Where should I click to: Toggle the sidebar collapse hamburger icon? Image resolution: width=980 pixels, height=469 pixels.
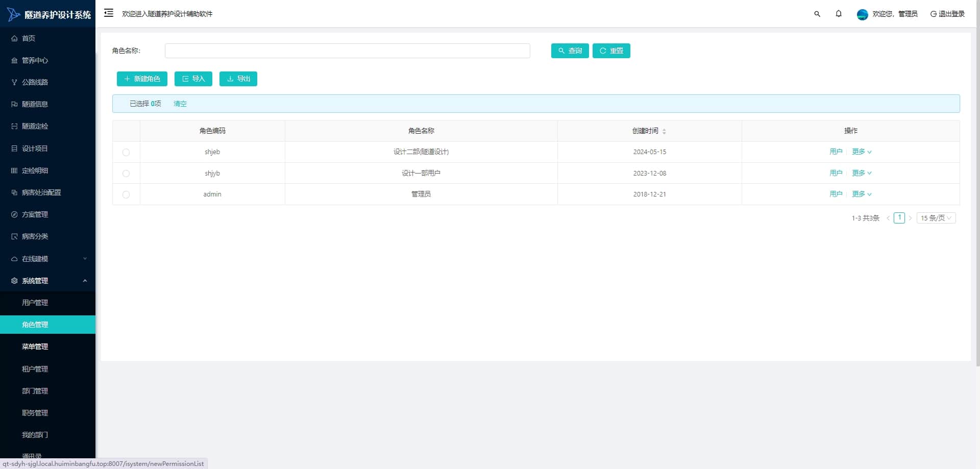(109, 13)
